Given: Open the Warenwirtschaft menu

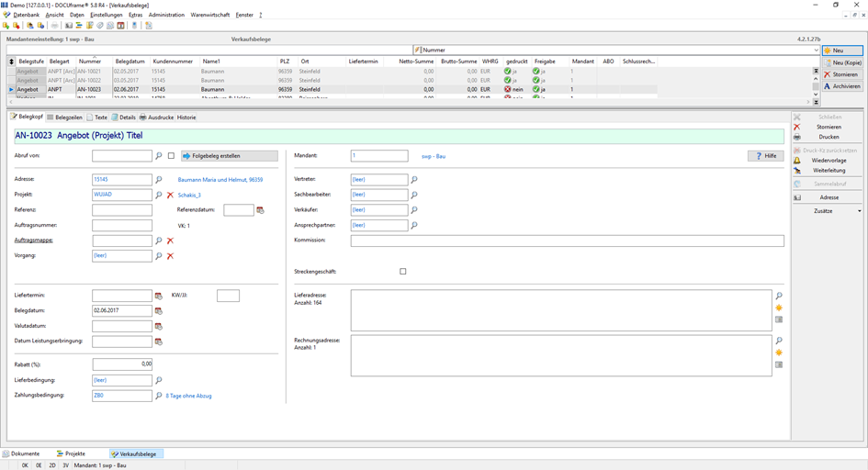Looking at the screenshot, I should (209, 15).
